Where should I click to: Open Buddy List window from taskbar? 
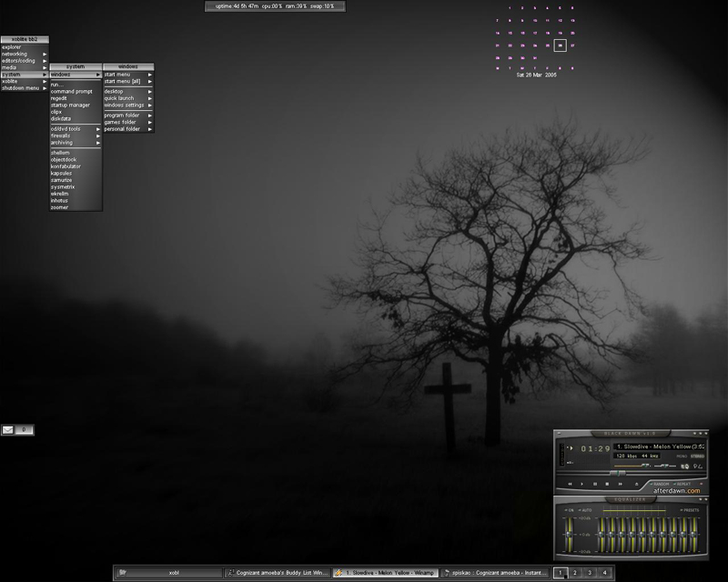(278, 573)
